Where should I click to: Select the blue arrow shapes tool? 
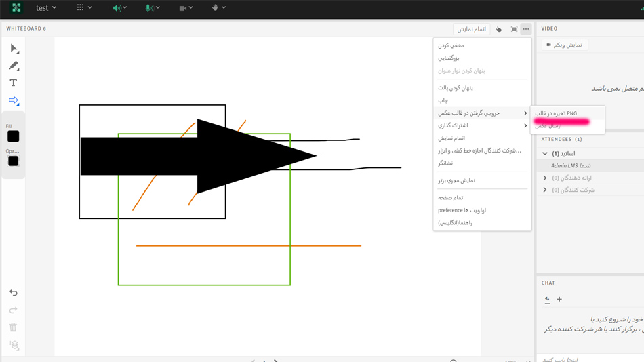tap(14, 101)
